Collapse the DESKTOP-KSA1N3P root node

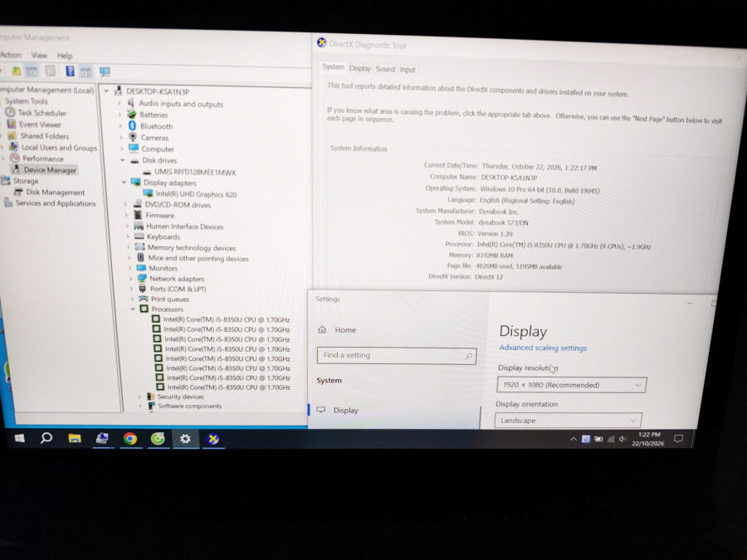click(106, 91)
